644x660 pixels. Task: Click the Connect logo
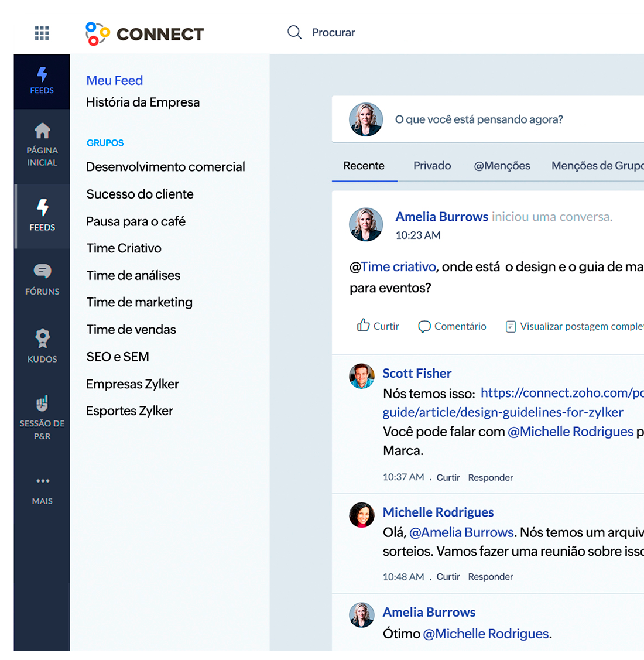click(x=145, y=33)
